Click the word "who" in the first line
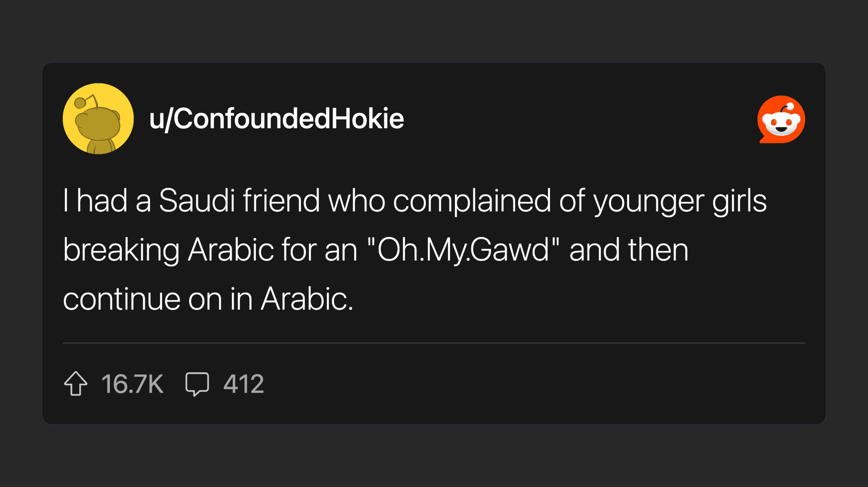Viewport: 868px width, 487px height. point(357,200)
